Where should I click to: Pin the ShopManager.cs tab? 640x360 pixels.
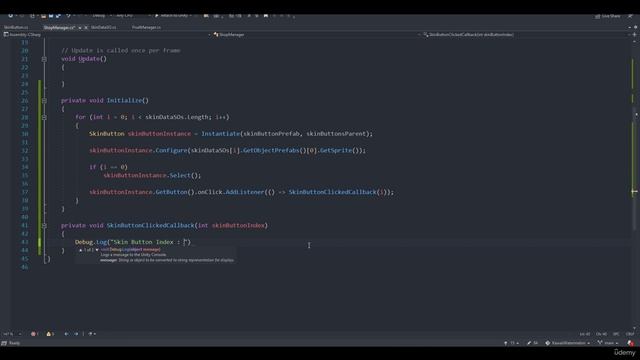(x=80, y=27)
